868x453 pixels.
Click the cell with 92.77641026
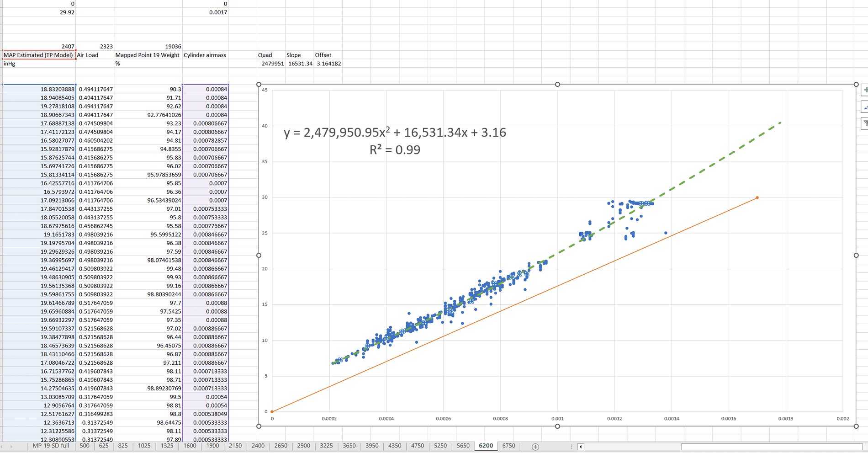pyautogui.click(x=148, y=115)
